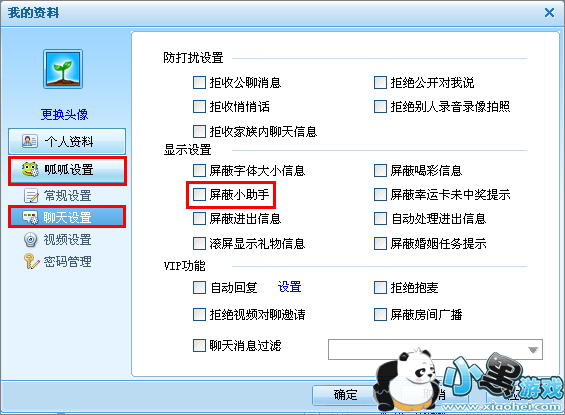The image size is (565, 415).
Task: Click the 个人资料 ID card icon
Action: 30,141
